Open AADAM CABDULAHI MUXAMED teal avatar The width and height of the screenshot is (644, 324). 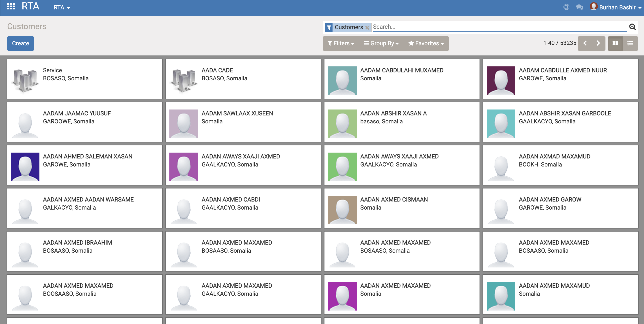342,80
